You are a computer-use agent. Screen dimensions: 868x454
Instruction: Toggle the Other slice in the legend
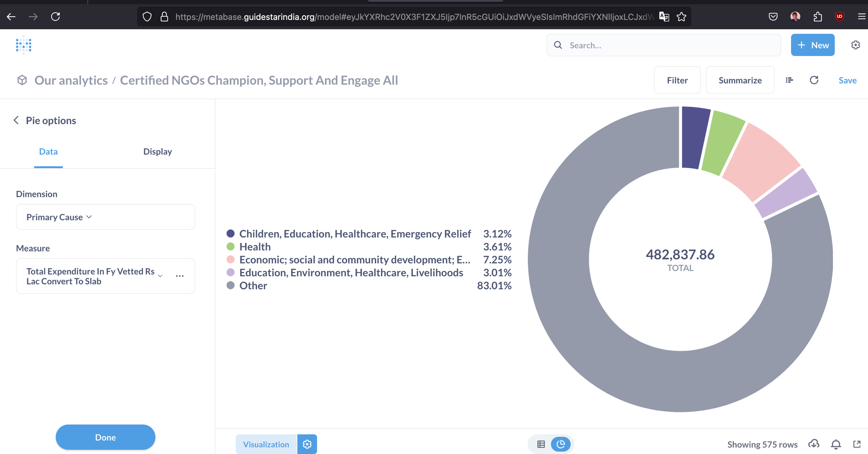point(253,285)
